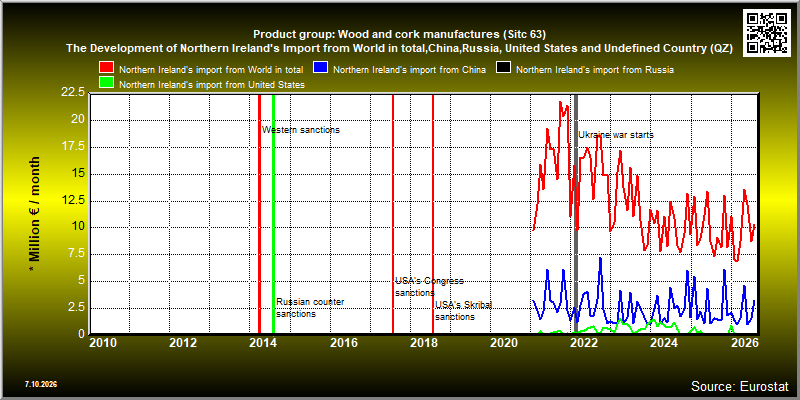Click the y-axis value 2.5
Screen dimensions: 800x400
tap(76, 308)
